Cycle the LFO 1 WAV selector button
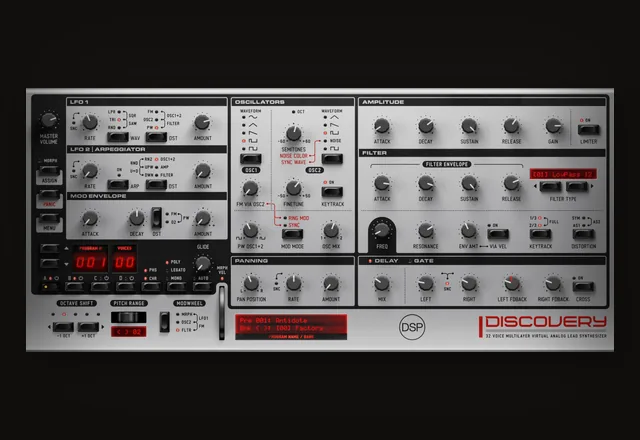The image size is (640, 440). point(118,137)
